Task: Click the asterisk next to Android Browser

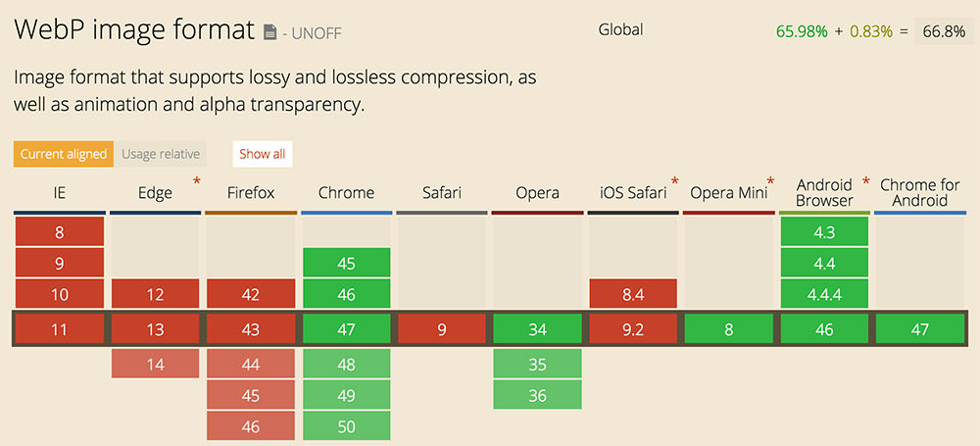Action: pyautogui.click(x=865, y=181)
